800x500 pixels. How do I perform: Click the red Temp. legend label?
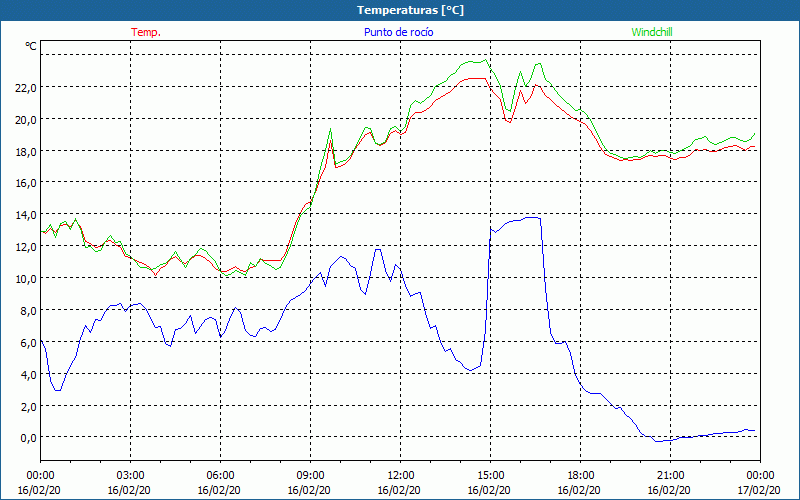click(x=146, y=32)
